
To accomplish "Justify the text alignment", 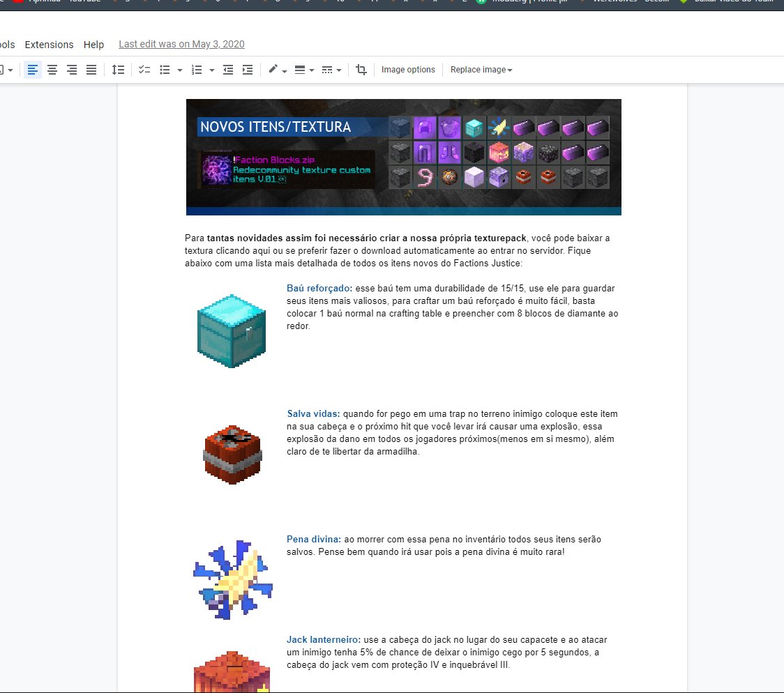I will [91, 70].
